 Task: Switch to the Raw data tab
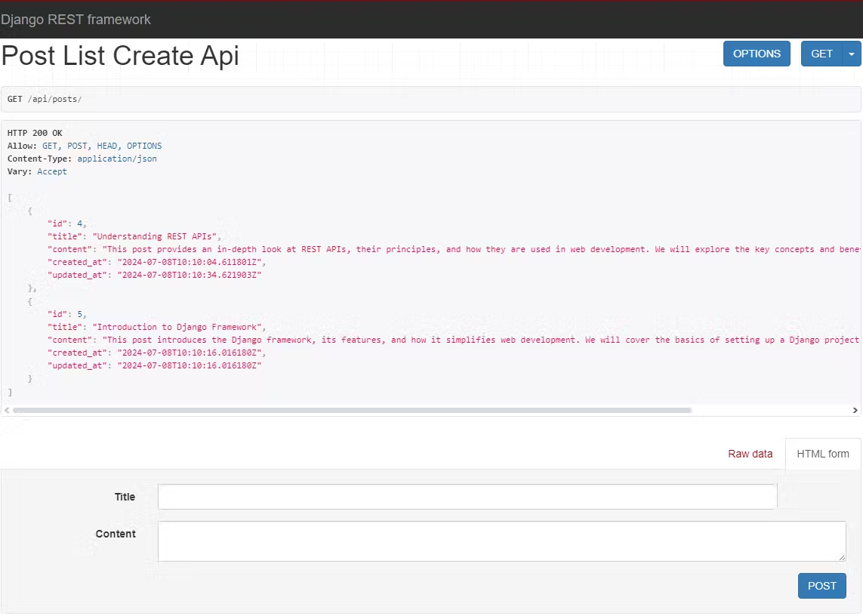[x=750, y=453]
